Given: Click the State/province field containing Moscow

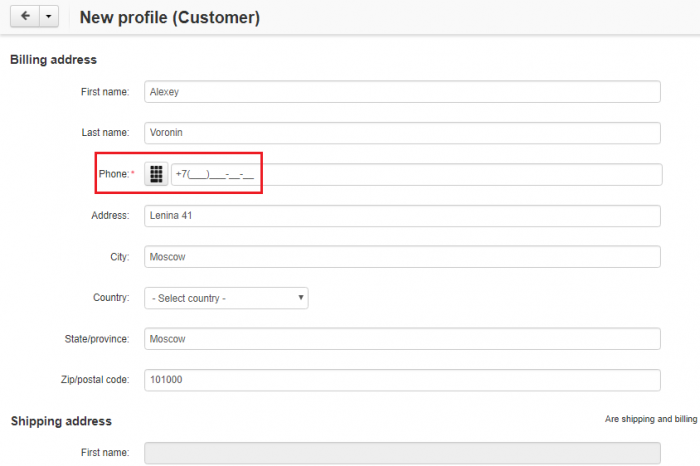Looking at the screenshot, I should 402,339.
